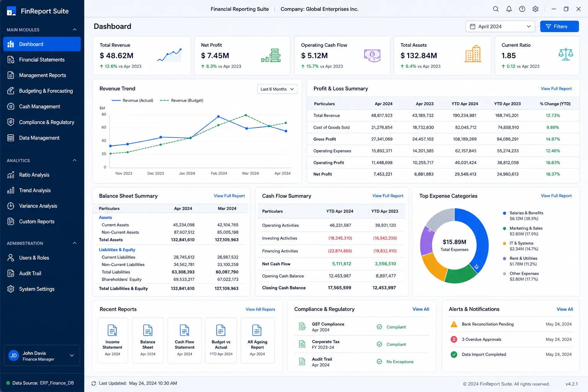Open Ratio Analysis in sidebar

[x=42, y=175]
